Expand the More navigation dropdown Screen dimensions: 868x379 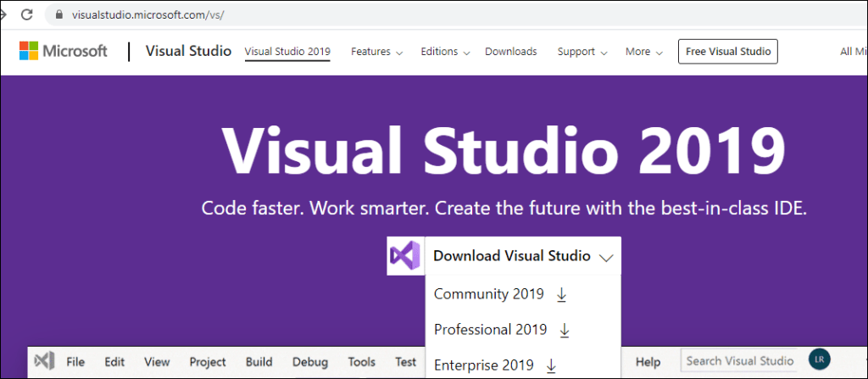(643, 52)
